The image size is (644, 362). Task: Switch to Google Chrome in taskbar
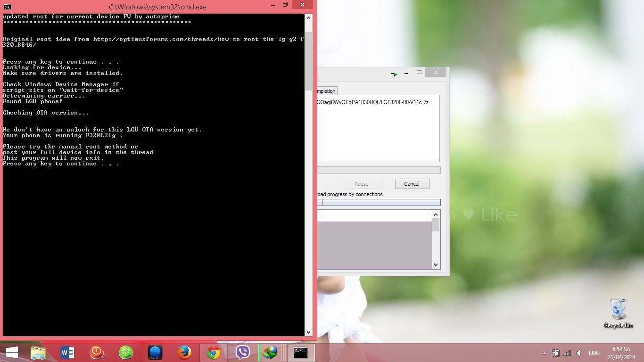214,353
